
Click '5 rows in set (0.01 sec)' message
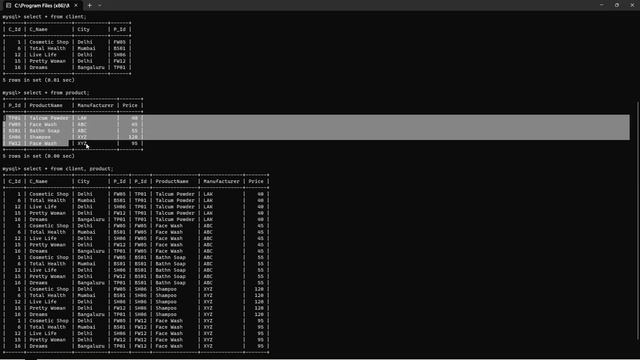pos(38,80)
